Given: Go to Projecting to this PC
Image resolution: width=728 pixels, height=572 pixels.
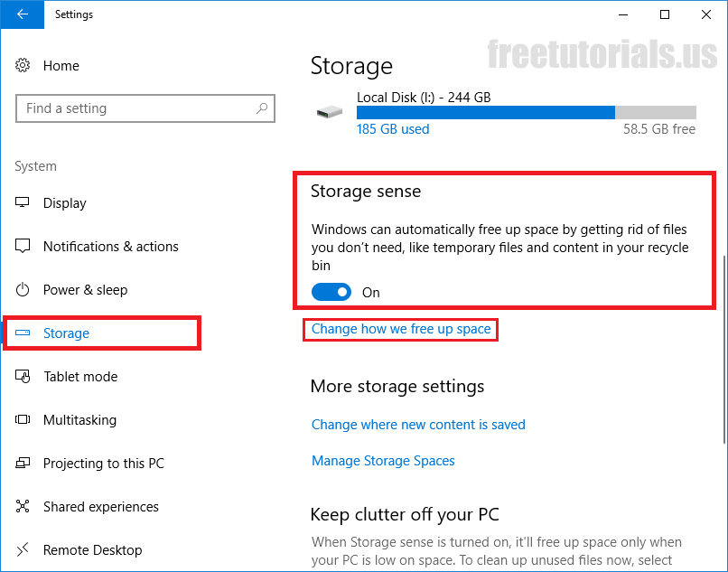Looking at the screenshot, I should (103, 464).
